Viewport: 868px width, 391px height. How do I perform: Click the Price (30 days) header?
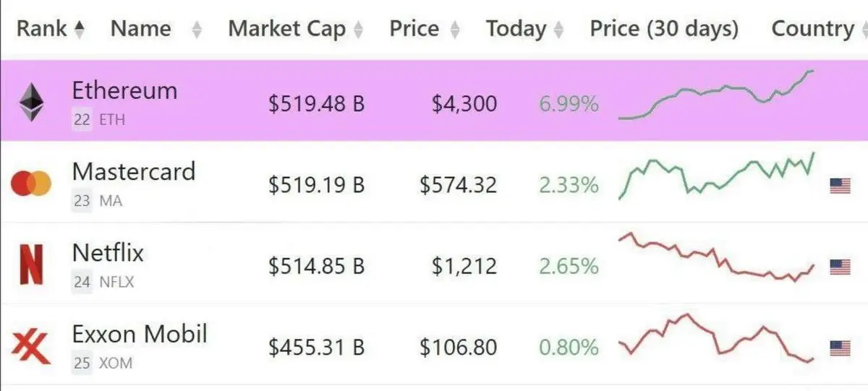[664, 29]
